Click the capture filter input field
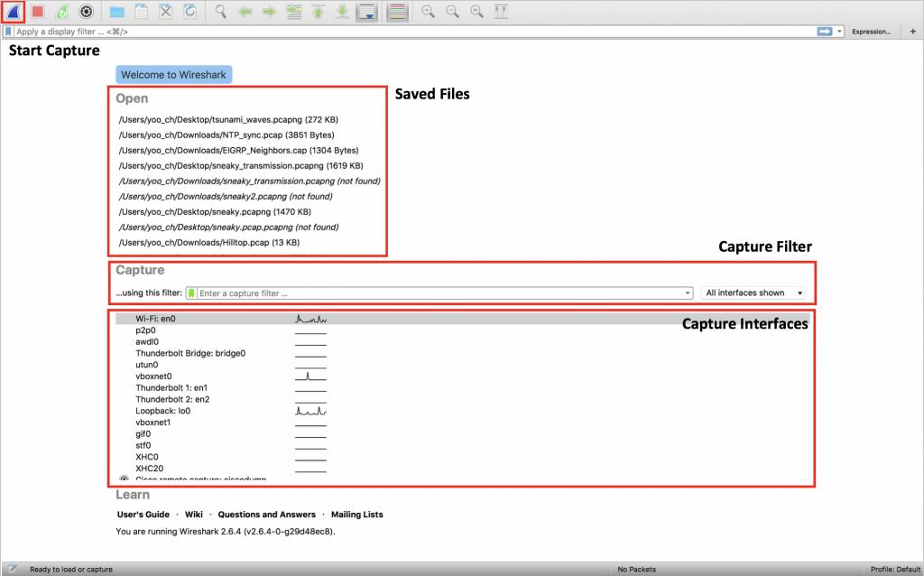Viewport: 924px width, 576px height. 439,293
